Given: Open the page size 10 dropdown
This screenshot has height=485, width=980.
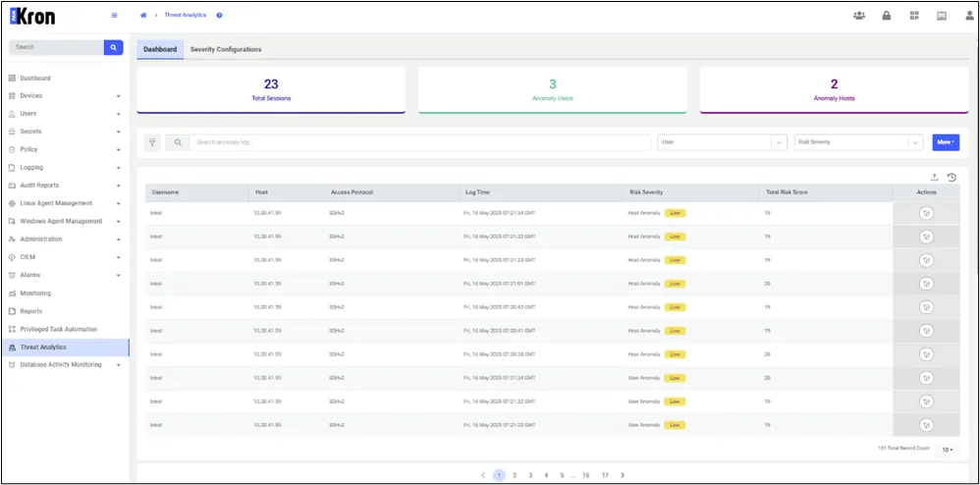Looking at the screenshot, I should [948, 450].
